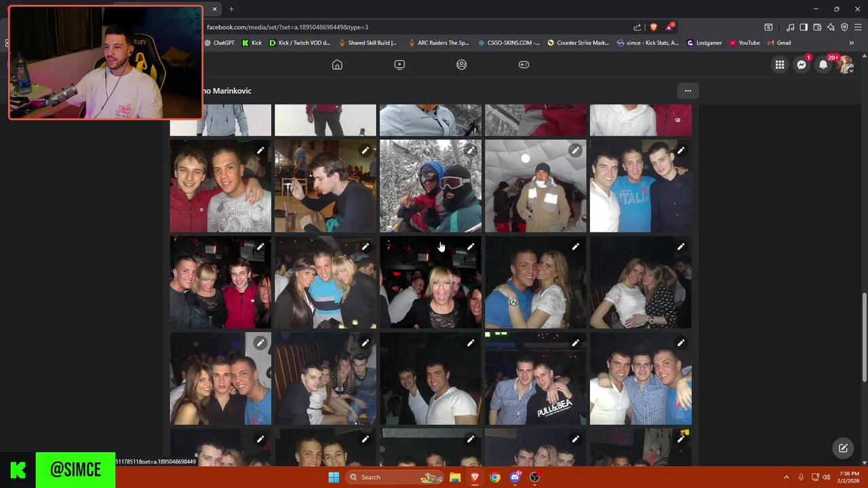Click the taskbar Search box
Viewport: 868px width, 488px height.
(x=396, y=477)
